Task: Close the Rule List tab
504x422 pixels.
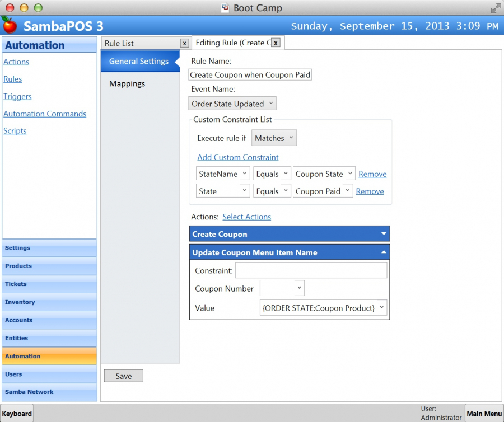Action: 184,43
